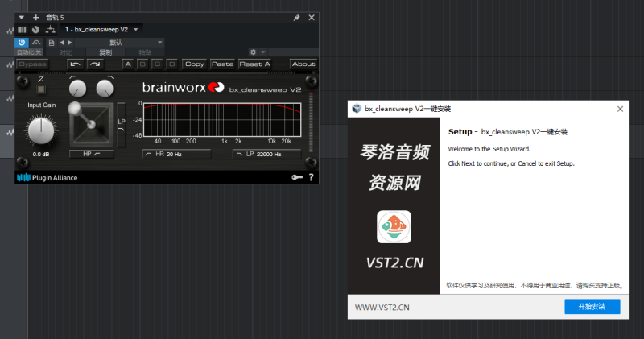The width and height of the screenshot is (644, 339).
Task: Select settings bank D
Action: coord(172,64)
